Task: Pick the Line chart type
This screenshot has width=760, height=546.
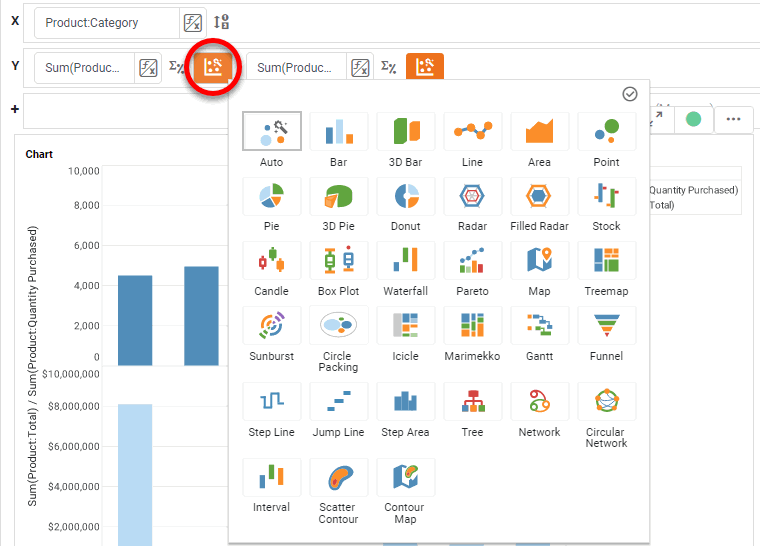Action: pyautogui.click(x=472, y=132)
